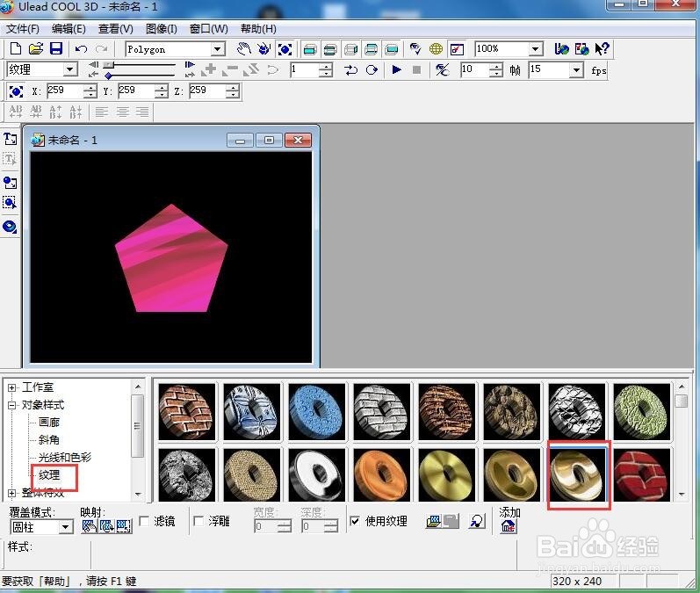Select the Resize tool in the main toolbar
700x593 pixels.
click(x=285, y=49)
